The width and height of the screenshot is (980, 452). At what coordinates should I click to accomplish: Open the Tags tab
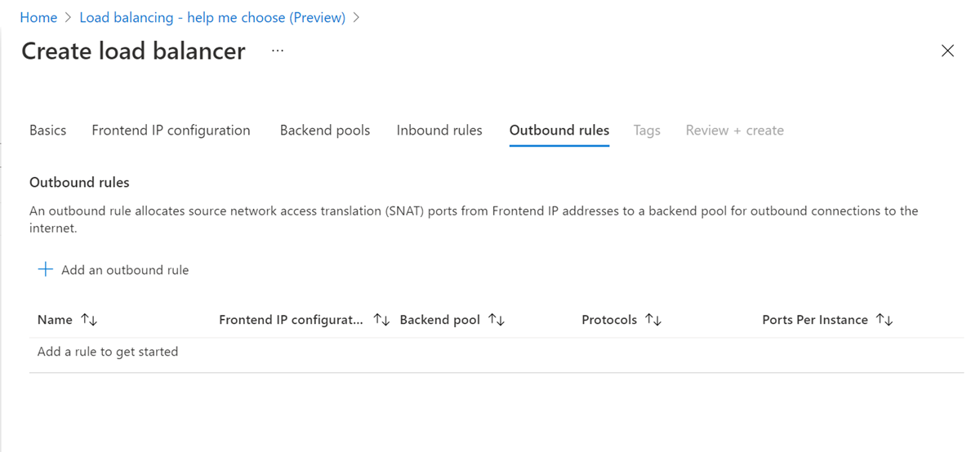pyautogui.click(x=647, y=131)
